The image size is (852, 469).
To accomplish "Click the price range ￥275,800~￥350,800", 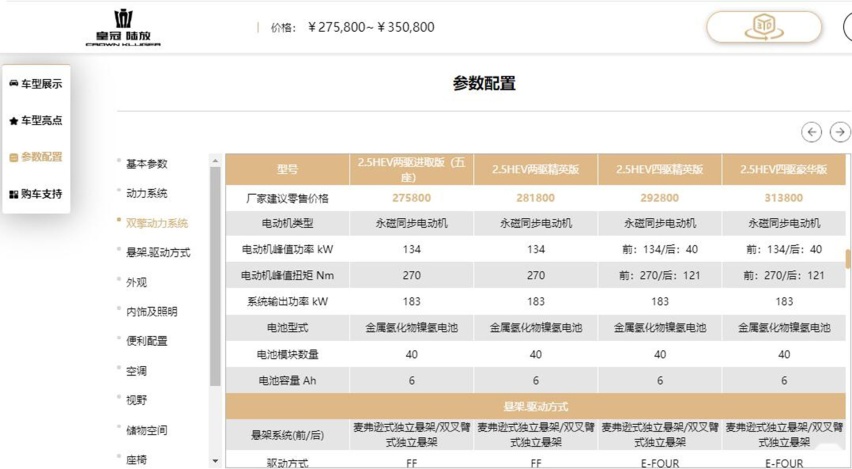I will point(371,27).
